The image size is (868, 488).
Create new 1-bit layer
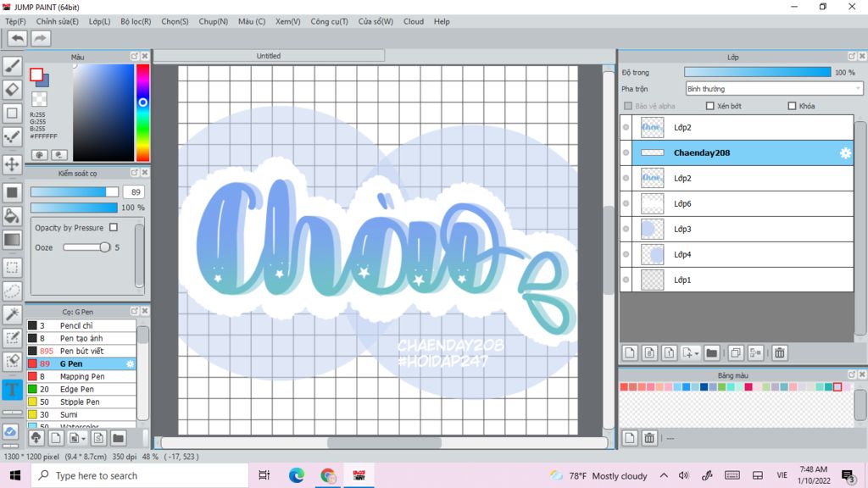(669, 353)
